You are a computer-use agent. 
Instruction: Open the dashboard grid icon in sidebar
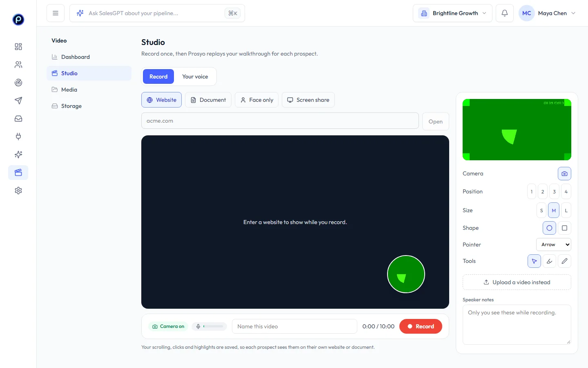[18, 47]
